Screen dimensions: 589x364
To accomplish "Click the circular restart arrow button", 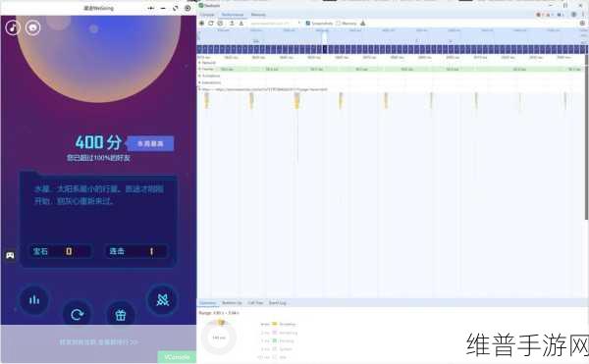I will pos(77,314).
